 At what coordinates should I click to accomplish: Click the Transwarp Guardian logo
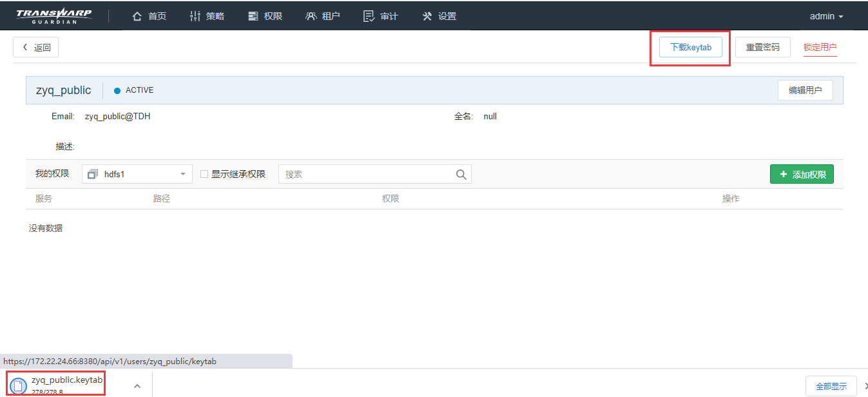(x=54, y=16)
